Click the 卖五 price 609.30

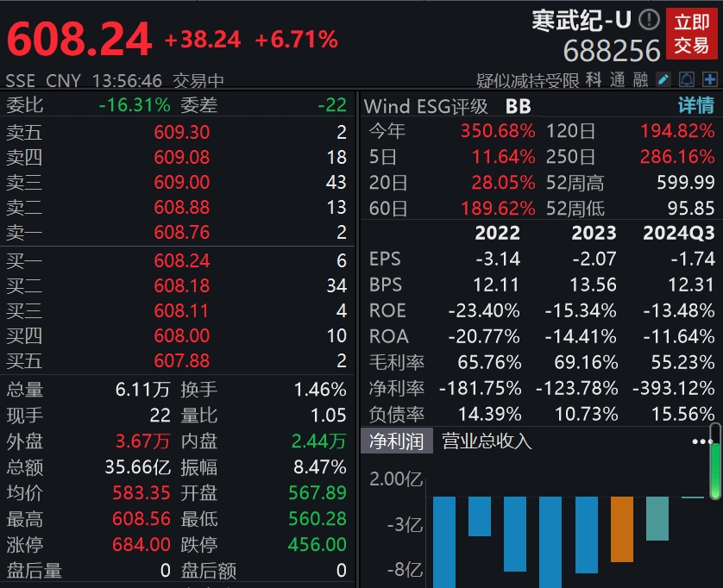pos(182,133)
